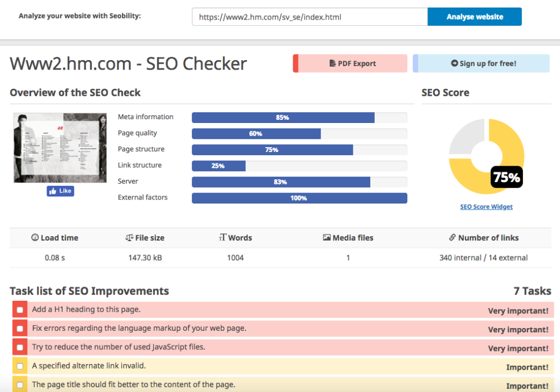The width and height of the screenshot is (560, 392).
Task: Tick the 'reduce JavaScript files' task checkbox
Action: point(20,347)
